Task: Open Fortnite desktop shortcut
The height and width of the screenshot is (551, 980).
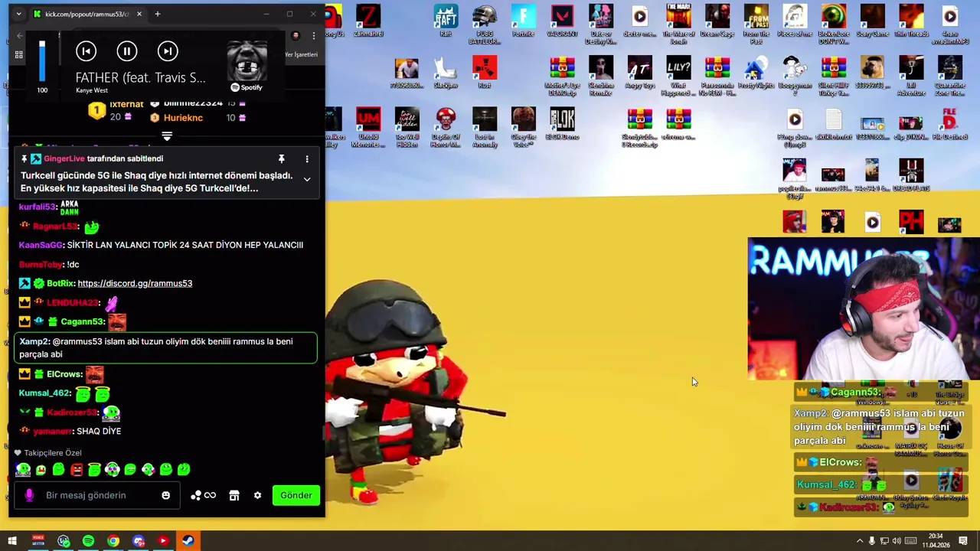Action: pyautogui.click(x=524, y=21)
